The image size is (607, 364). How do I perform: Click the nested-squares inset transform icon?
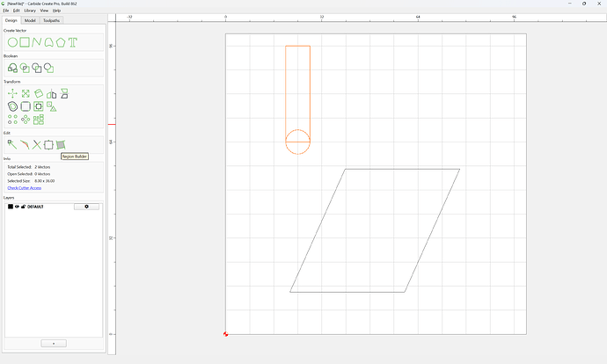[39, 106]
